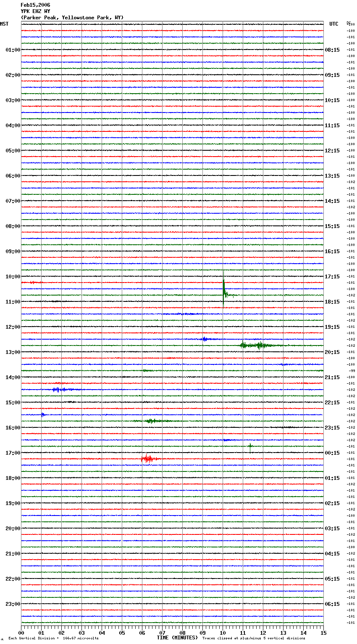Select the 04:00 MST hour label
357x644 pixels.
tap(13, 126)
